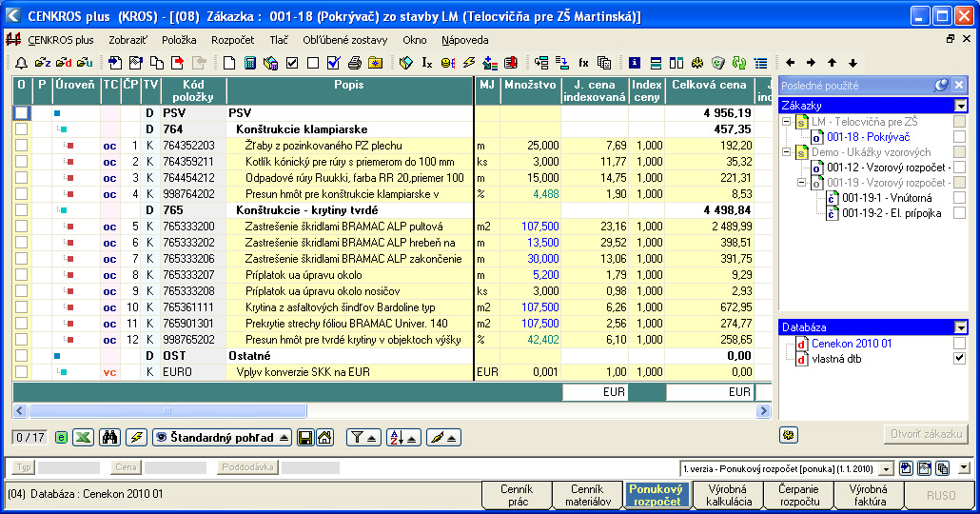This screenshot has height=514, width=980.
Task: Open the paintbrush highlight dropdown
Action: coord(443,437)
